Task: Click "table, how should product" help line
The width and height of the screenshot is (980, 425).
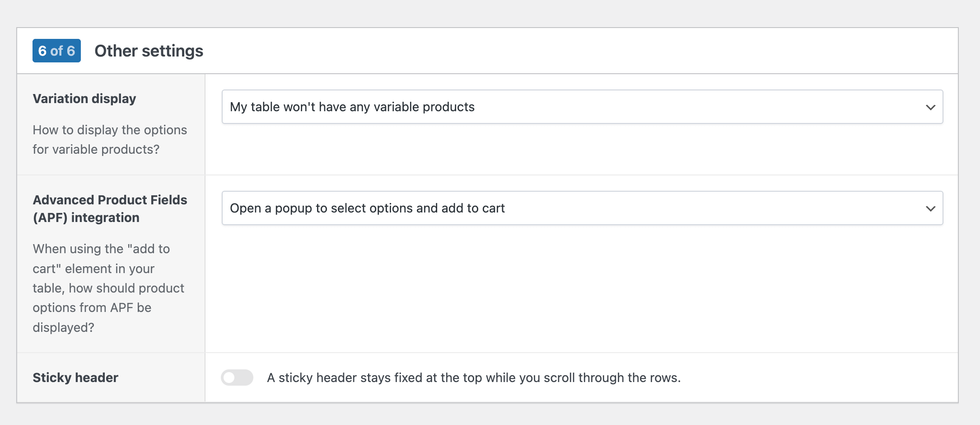Action: 108,288
